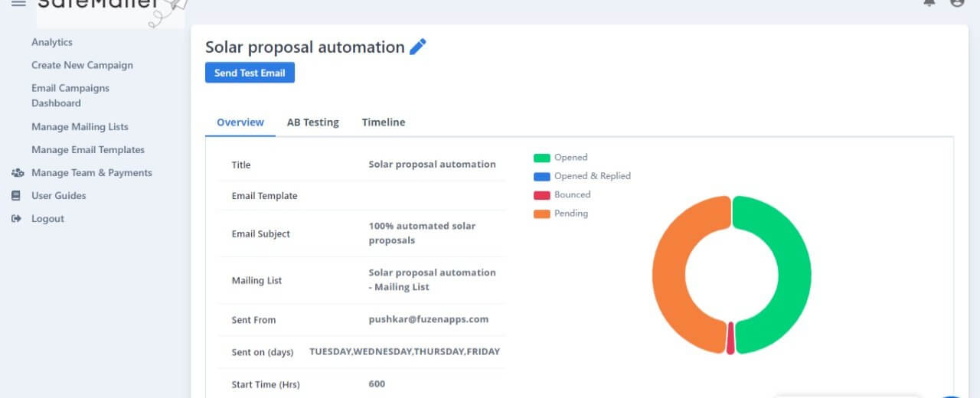This screenshot has width=980, height=398.
Task: Toggle the Opened & Replied legend item
Action: (582, 176)
